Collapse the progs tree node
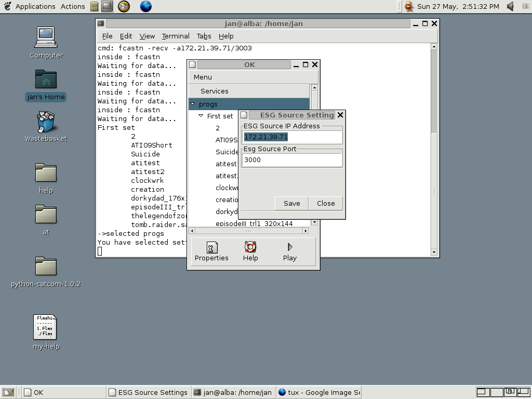 [193, 104]
